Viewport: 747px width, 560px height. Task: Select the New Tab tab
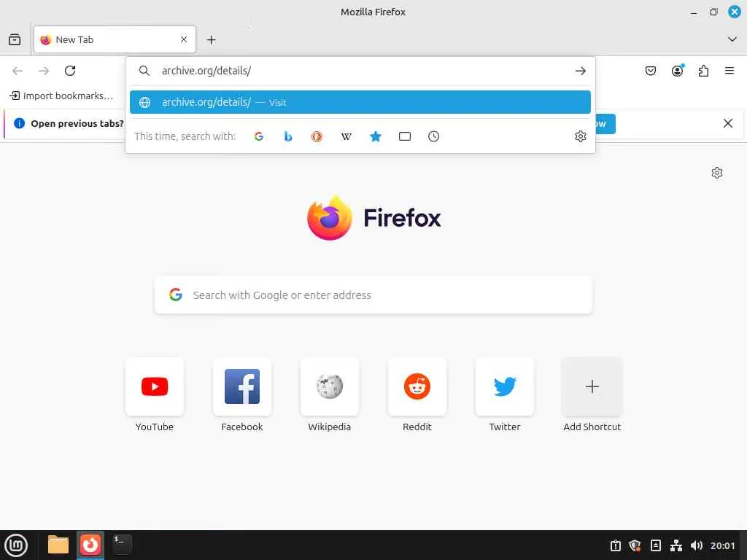pos(115,39)
